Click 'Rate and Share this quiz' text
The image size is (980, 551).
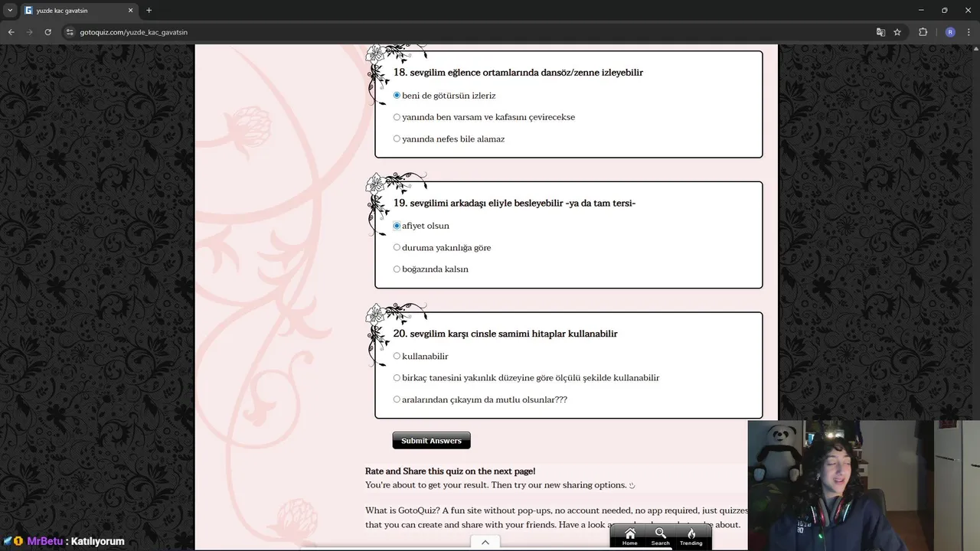450,471
